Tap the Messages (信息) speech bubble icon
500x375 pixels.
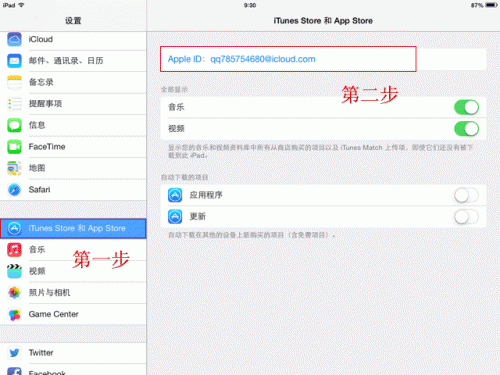pos(14,125)
